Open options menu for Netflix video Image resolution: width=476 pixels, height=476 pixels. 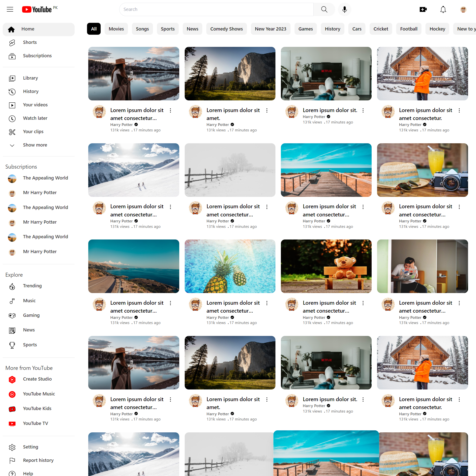click(363, 111)
